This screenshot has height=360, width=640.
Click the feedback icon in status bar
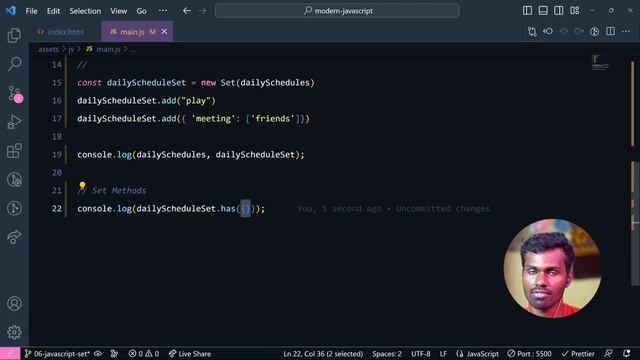point(609,354)
